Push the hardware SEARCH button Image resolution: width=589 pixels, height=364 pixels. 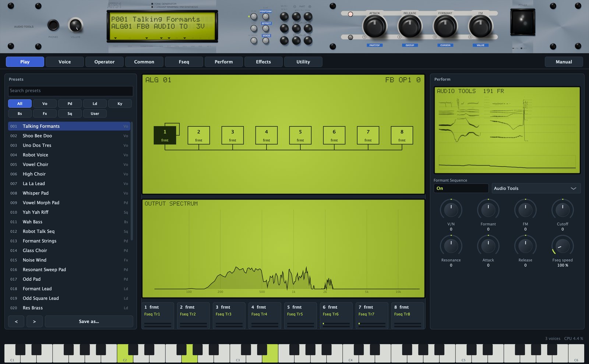[x=254, y=41]
